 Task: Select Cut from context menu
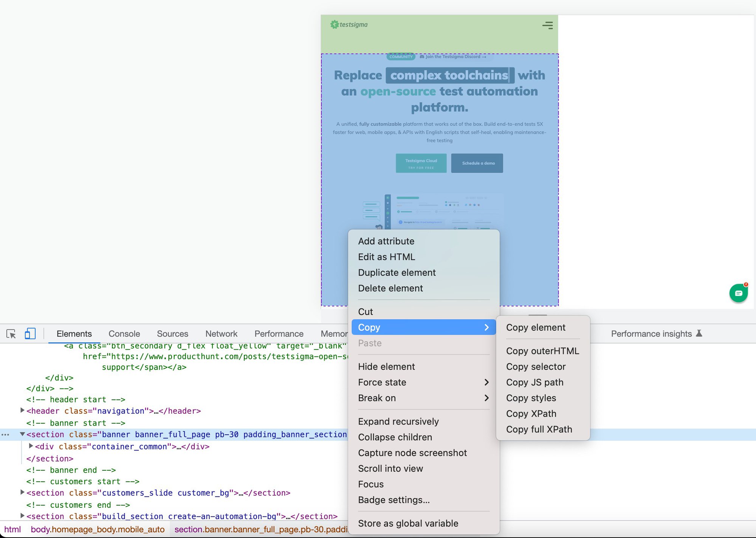click(x=424, y=312)
